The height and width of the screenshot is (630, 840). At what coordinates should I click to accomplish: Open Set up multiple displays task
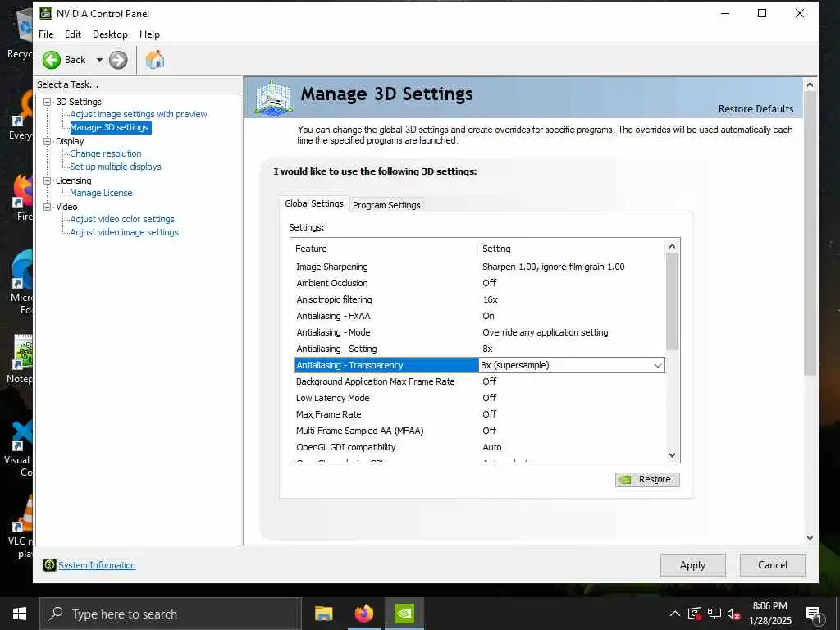pyautogui.click(x=115, y=167)
